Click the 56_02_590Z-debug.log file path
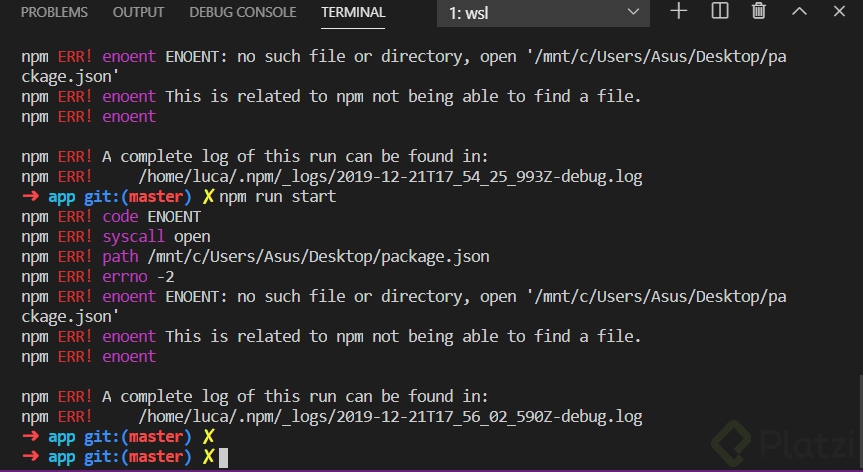The height and width of the screenshot is (472, 863). pyautogui.click(x=390, y=417)
